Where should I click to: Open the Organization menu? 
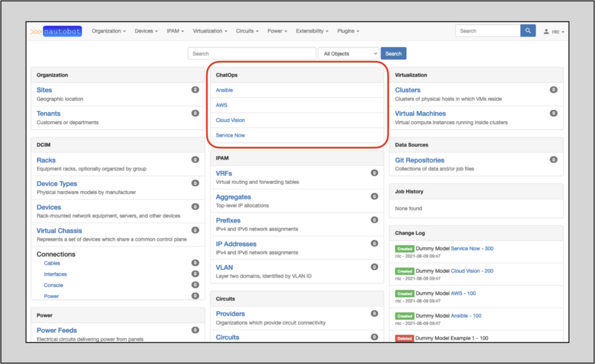pyautogui.click(x=109, y=31)
